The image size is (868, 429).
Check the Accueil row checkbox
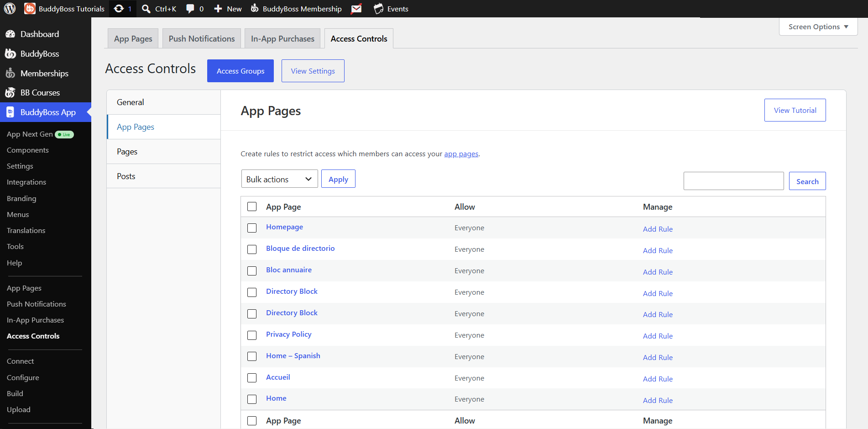(x=252, y=378)
